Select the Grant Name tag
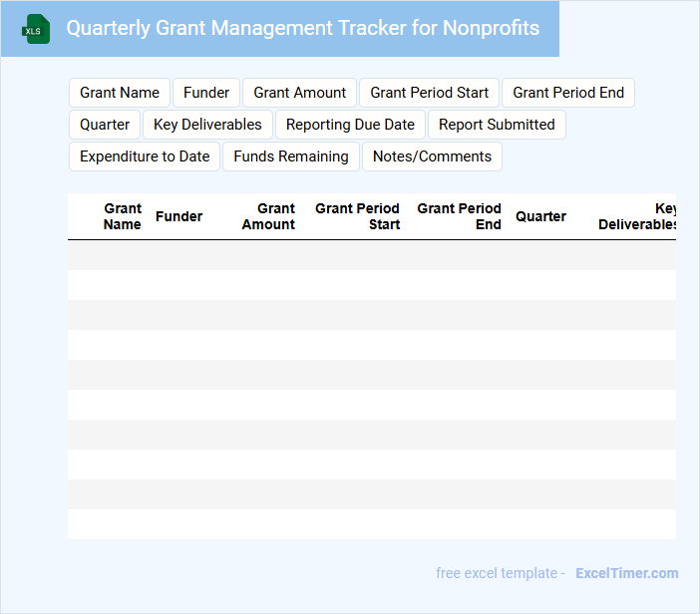The image size is (700, 614). [120, 93]
